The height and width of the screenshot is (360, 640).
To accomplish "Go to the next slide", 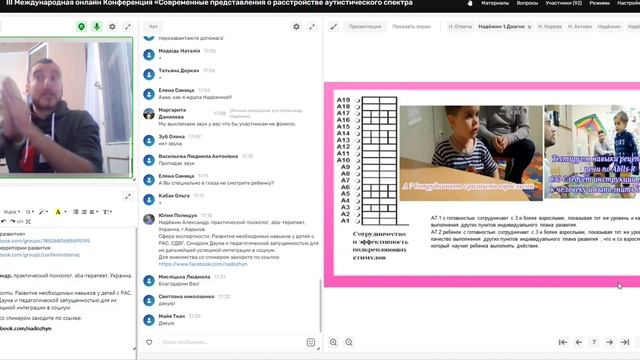I will click(x=609, y=342).
